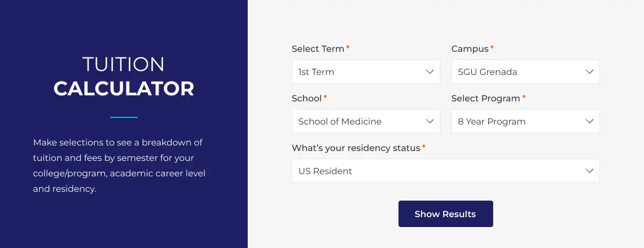Click the teal divider line under the heading
The image size is (644, 248).
(124, 117)
